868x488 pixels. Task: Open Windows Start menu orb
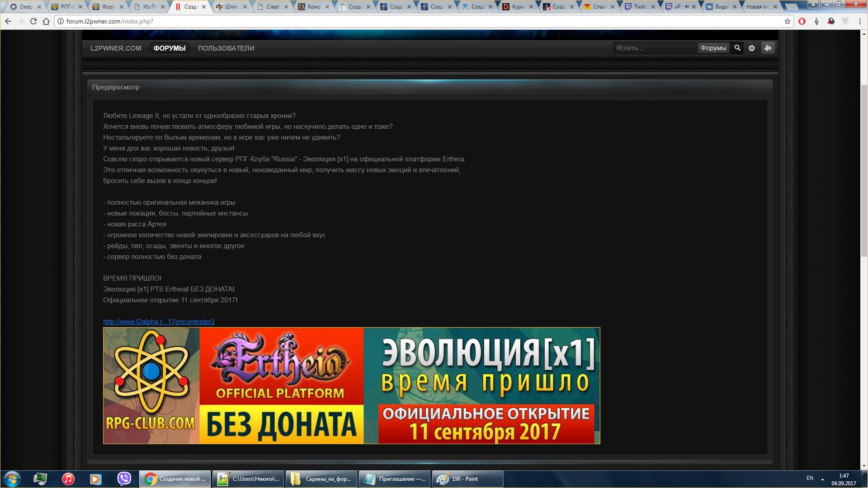click(x=12, y=479)
